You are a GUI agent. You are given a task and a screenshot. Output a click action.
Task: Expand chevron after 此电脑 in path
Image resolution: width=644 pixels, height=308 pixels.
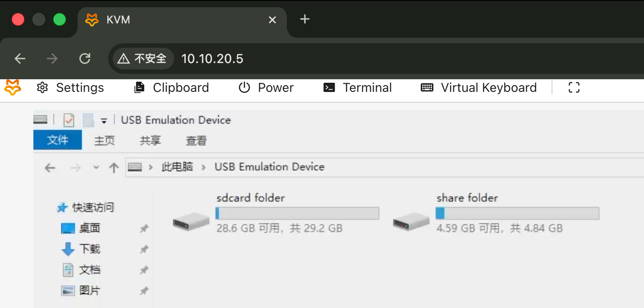click(x=204, y=168)
